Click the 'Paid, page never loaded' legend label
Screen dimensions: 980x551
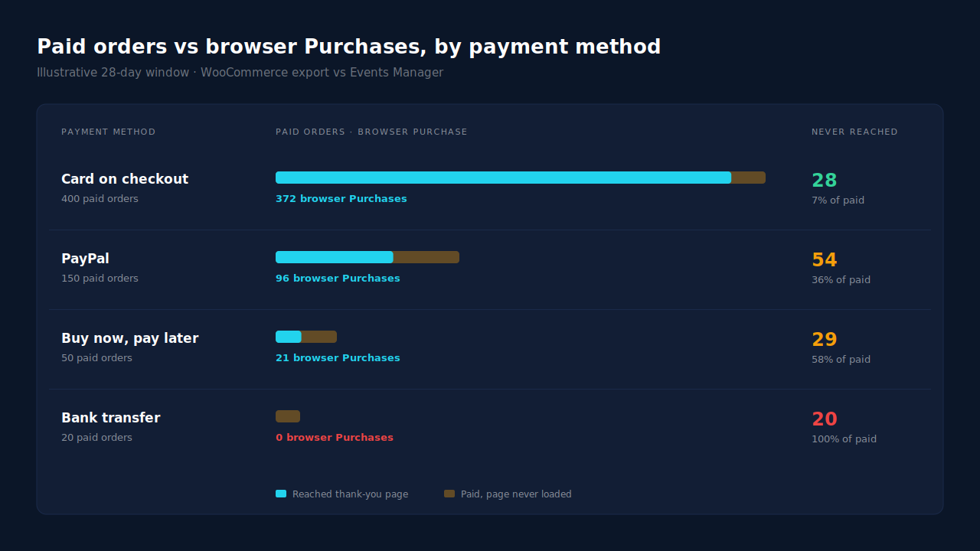tap(516, 494)
